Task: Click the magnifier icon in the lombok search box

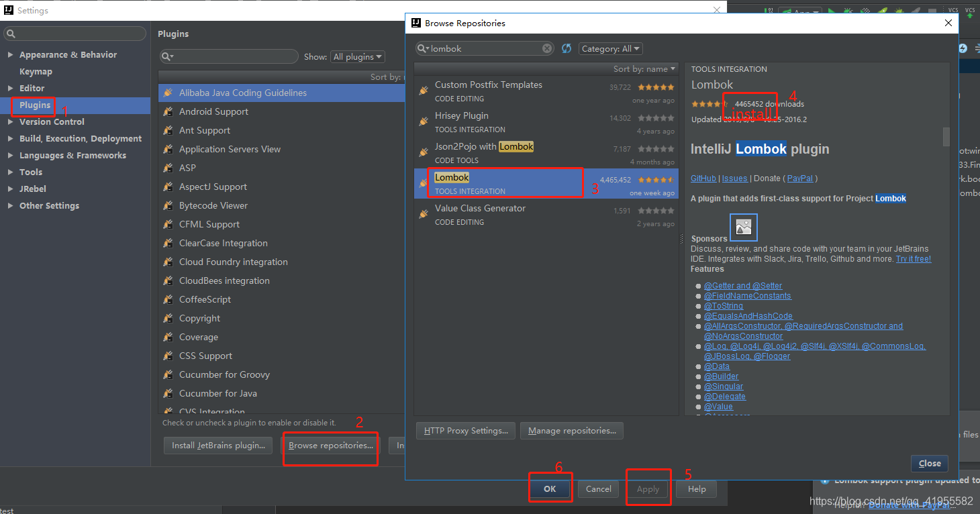Action: click(423, 48)
